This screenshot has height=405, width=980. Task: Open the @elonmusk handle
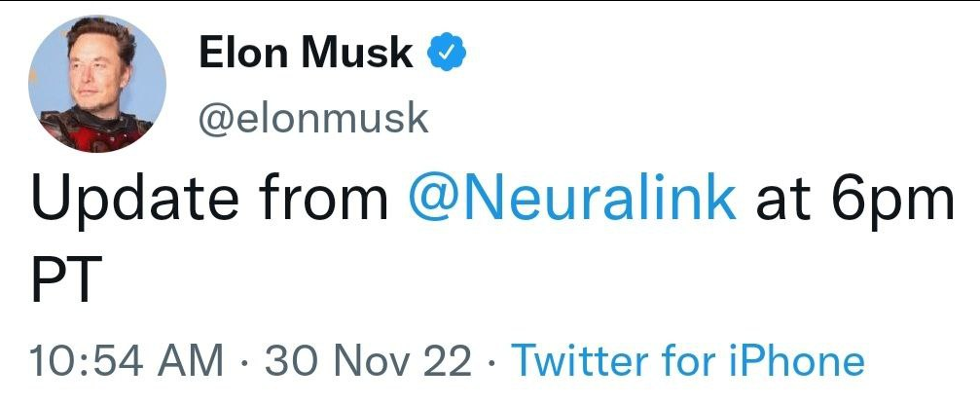point(313,117)
